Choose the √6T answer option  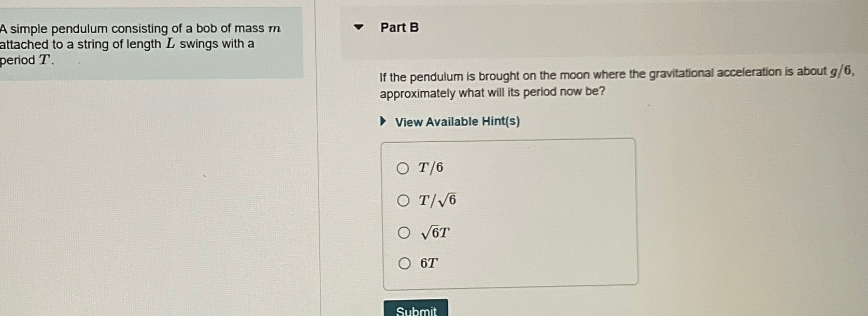(x=404, y=232)
